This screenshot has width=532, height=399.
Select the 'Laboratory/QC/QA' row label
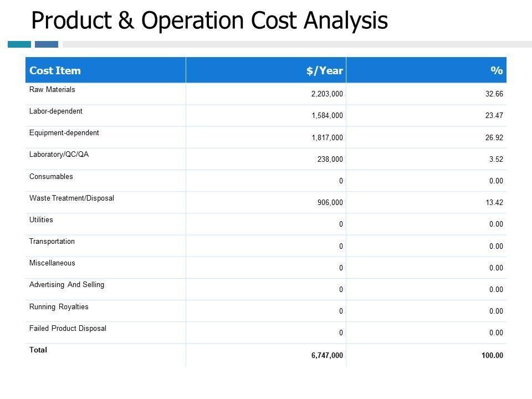(x=59, y=155)
